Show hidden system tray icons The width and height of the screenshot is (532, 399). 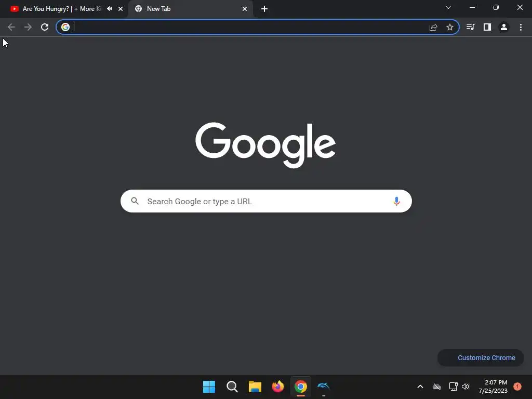pos(420,387)
